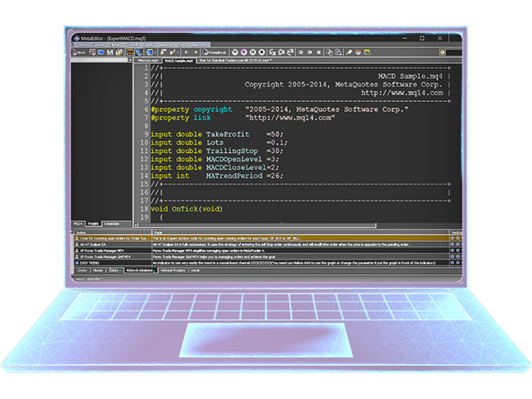Click the editor scroll-left arrow
The width and height of the screenshot is (532, 399).
click(136, 225)
